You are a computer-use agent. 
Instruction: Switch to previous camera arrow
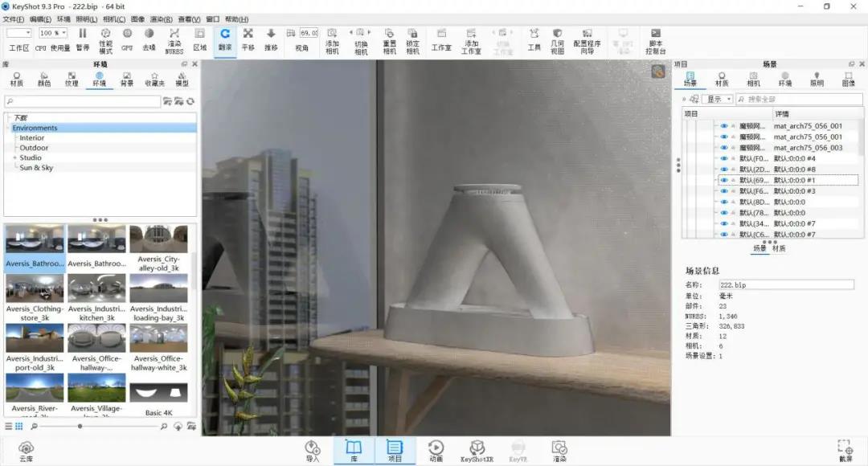click(x=350, y=32)
